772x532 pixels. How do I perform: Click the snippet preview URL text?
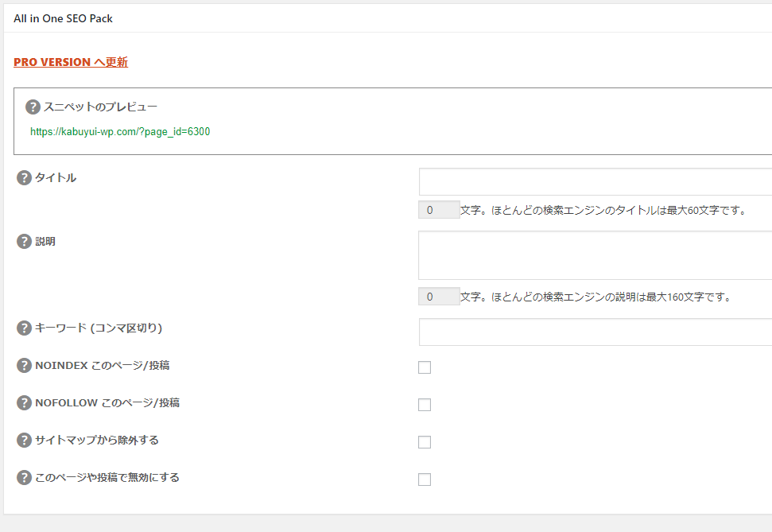click(x=120, y=132)
